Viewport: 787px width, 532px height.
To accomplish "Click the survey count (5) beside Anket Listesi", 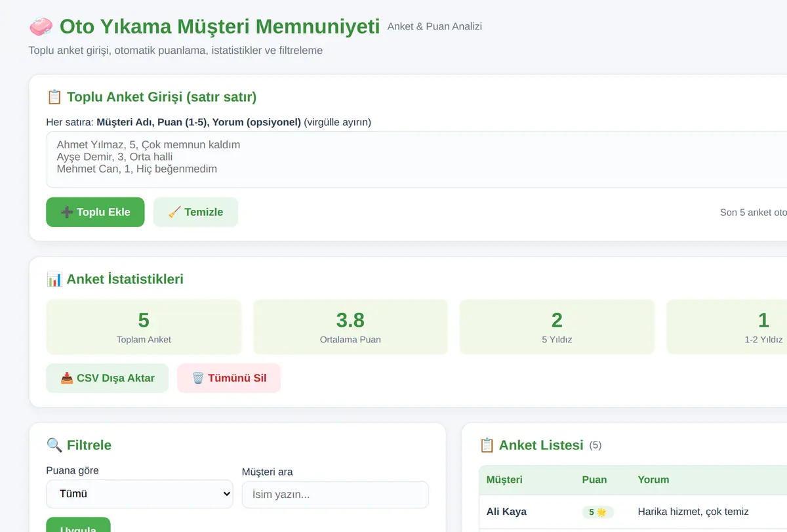I will pos(595,445).
